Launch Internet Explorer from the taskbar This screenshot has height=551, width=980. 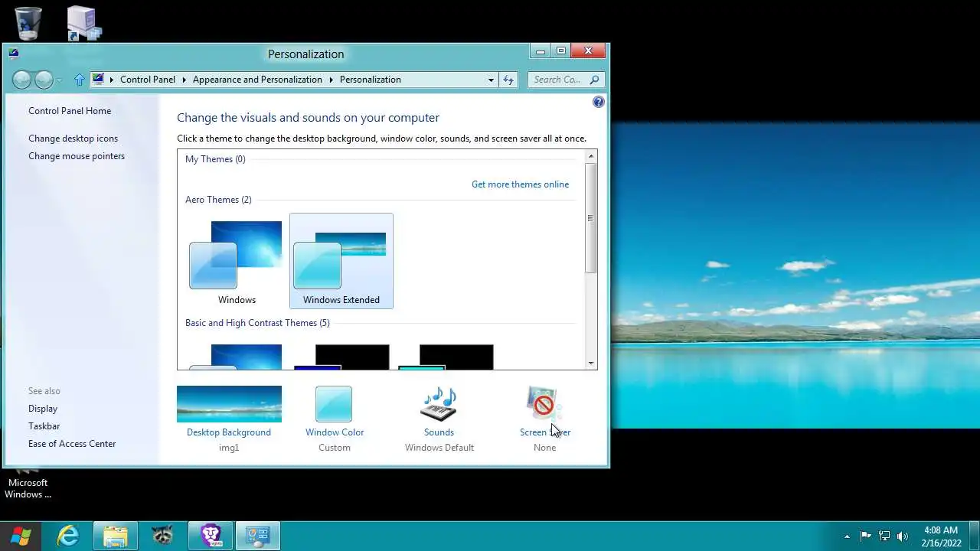(68, 536)
